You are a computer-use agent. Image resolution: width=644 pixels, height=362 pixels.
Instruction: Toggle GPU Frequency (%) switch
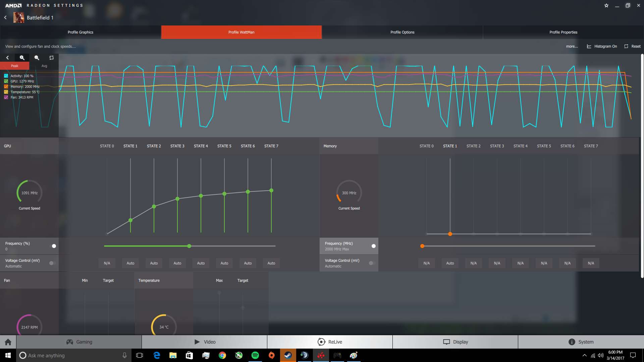pyautogui.click(x=53, y=246)
